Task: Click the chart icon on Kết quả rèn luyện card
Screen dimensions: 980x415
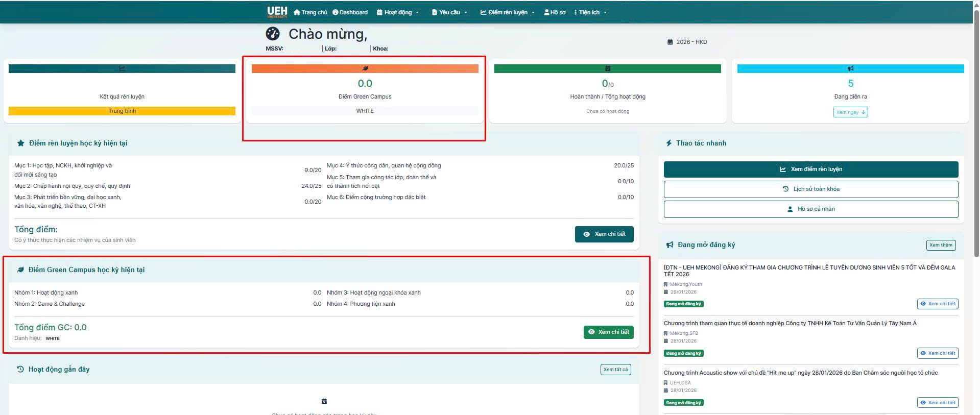Action: pos(122,68)
